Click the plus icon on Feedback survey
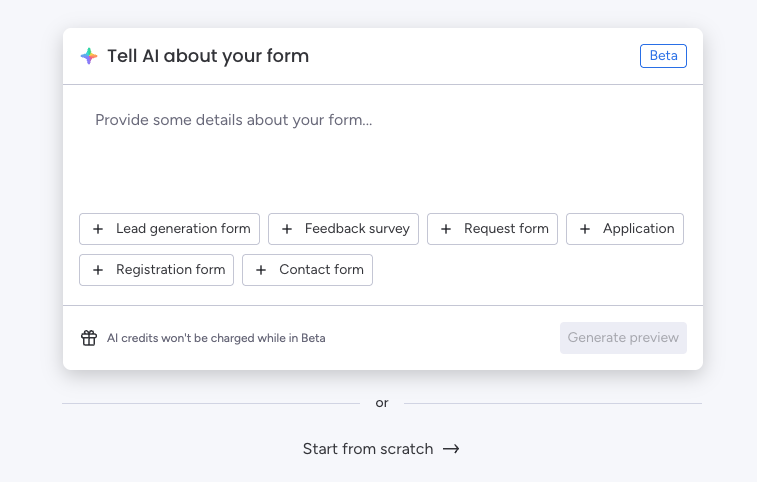 pos(287,229)
